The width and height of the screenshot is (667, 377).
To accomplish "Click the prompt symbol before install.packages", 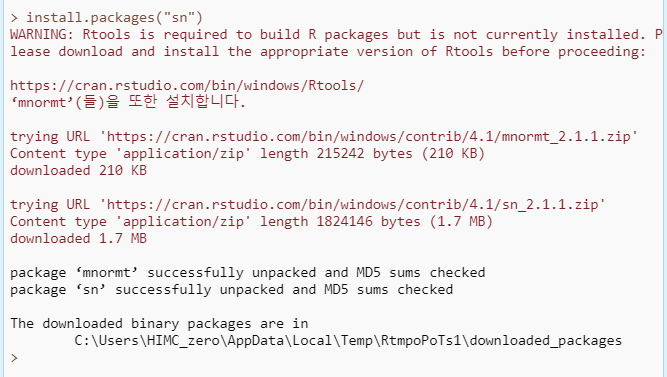I will (14, 17).
